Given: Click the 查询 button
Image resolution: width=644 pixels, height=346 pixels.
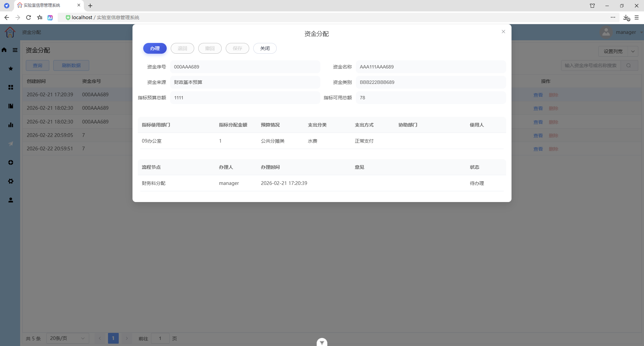Looking at the screenshot, I should pos(38,65).
